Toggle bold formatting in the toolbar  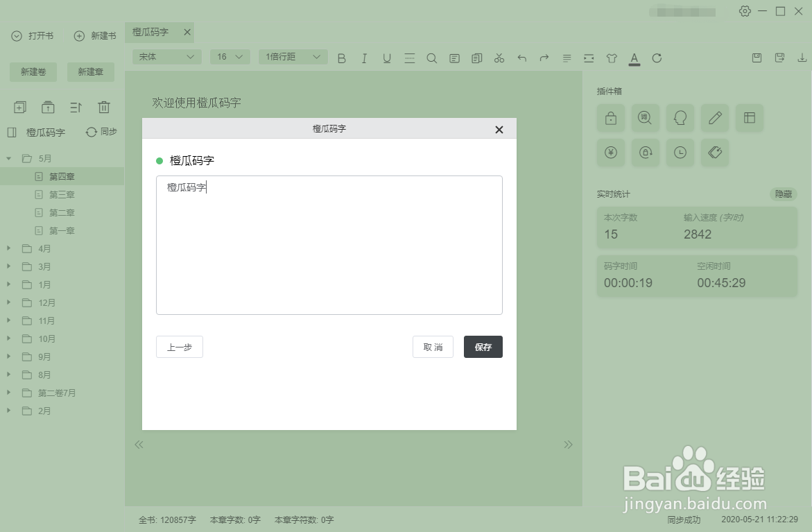(341, 58)
